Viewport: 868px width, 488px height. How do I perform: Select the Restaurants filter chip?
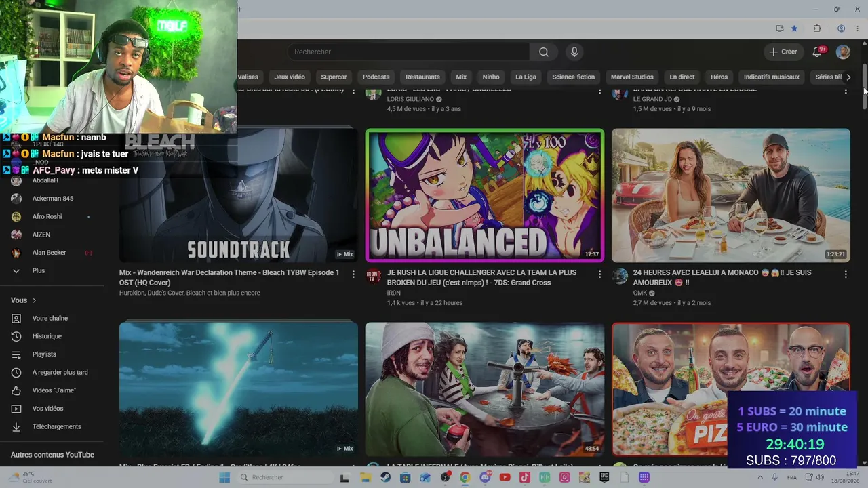pos(422,77)
